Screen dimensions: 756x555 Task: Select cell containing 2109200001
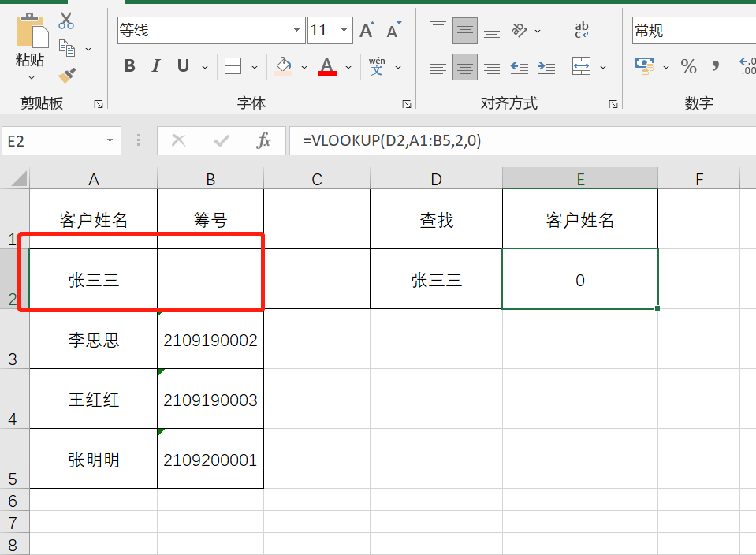[x=210, y=459]
